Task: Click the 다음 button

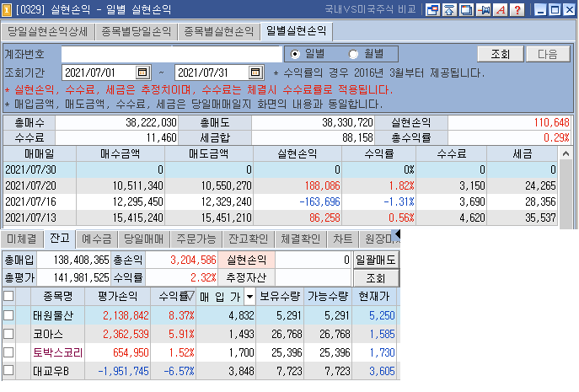Action: (x=548, y=54)
